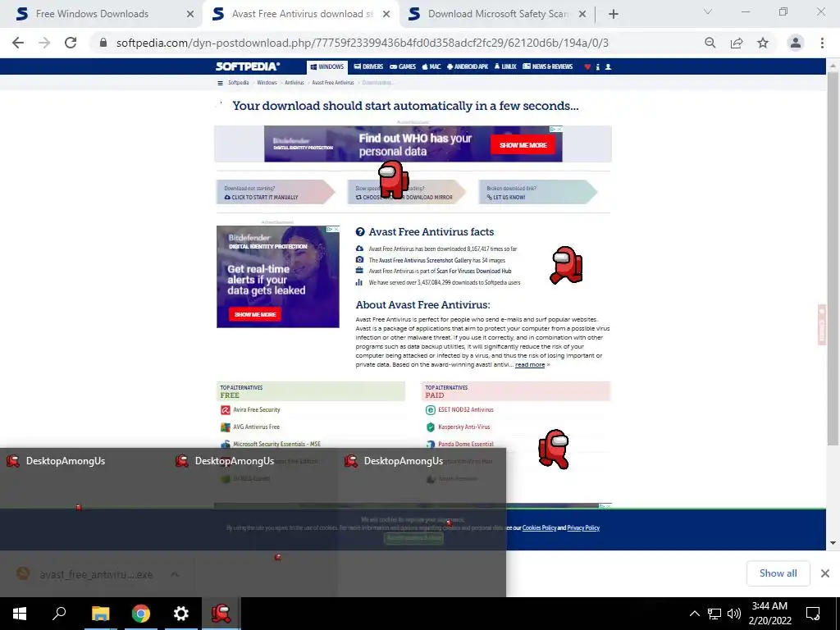Open Kaspersky Anti-Virus alternative

(x=464, y=427)
